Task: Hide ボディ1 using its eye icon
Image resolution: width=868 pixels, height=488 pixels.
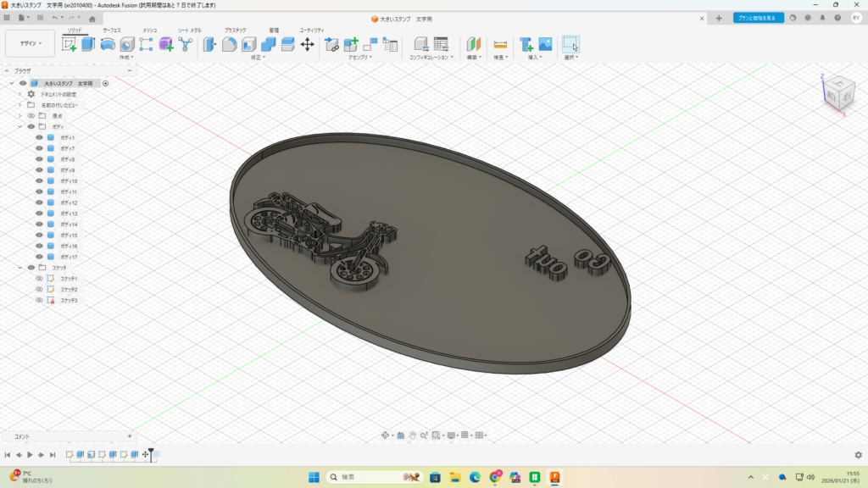Action: [39, 137]
